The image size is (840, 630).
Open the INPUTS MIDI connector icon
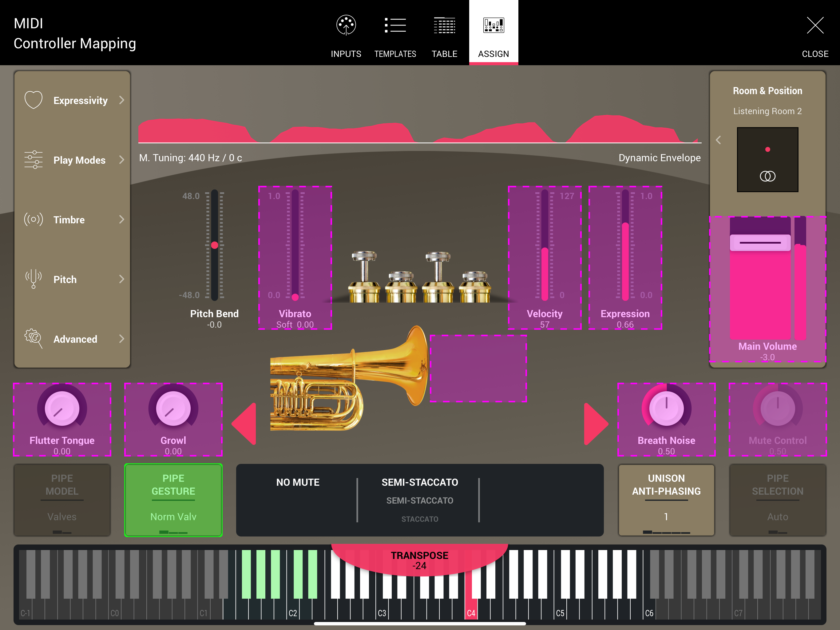coord(346,26)
